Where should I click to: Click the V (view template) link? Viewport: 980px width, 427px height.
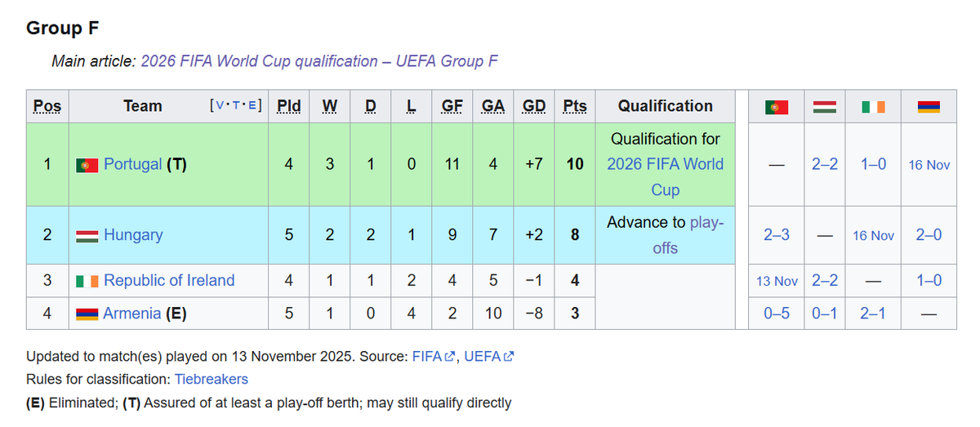(219, 106)
